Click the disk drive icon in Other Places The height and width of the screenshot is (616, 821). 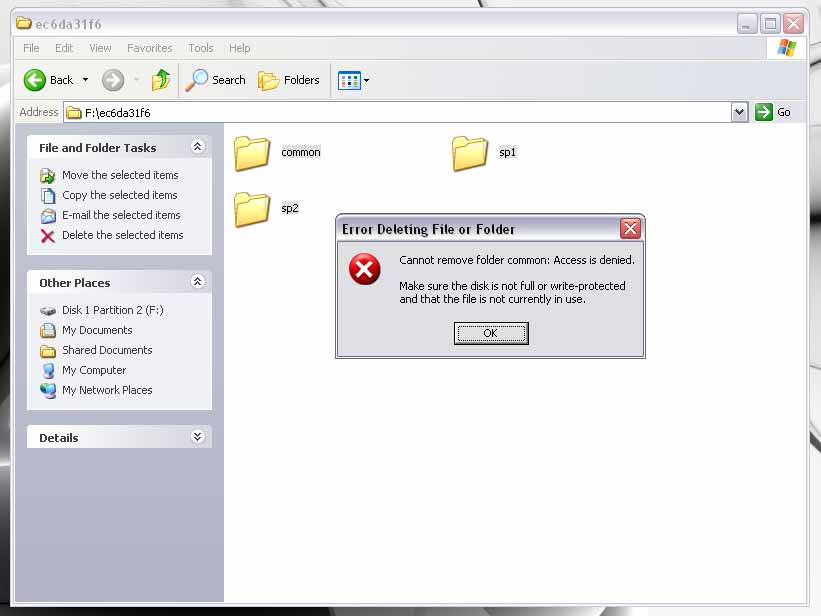click(48, 311)
